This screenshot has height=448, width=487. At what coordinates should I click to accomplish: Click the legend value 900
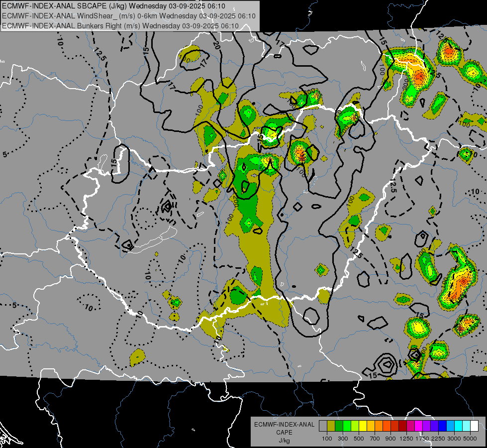click(390, 439)
